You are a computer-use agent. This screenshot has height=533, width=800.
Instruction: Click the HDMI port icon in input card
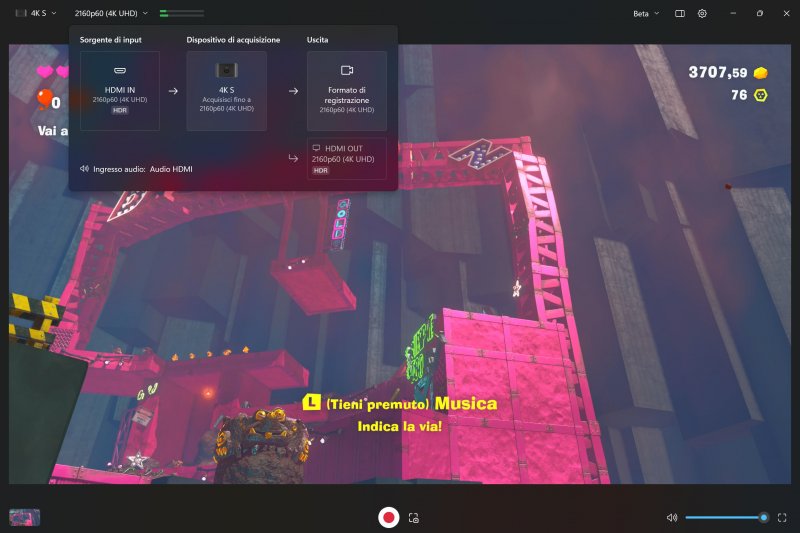(119, 70)
